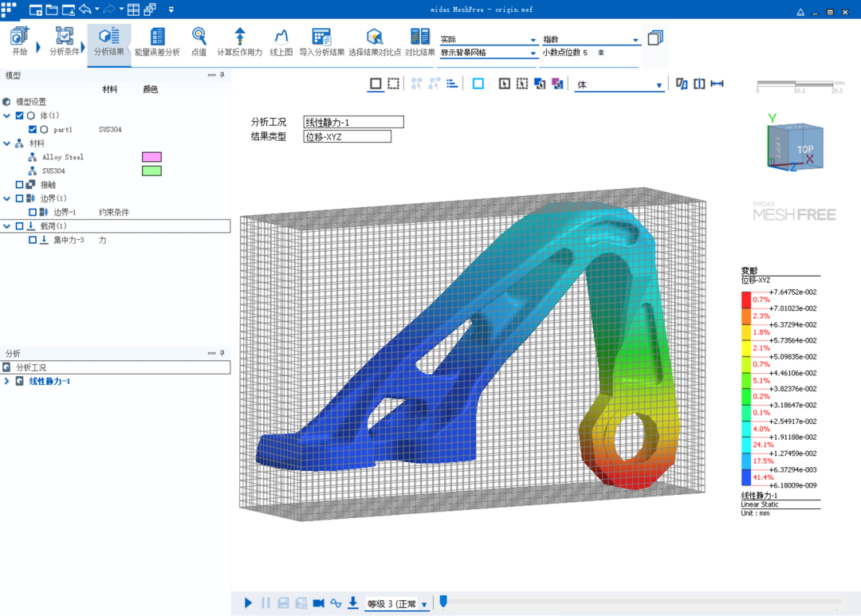Click the table layout icon in title bar
Screen dimensions: 861x616
[x=133, y=10]
